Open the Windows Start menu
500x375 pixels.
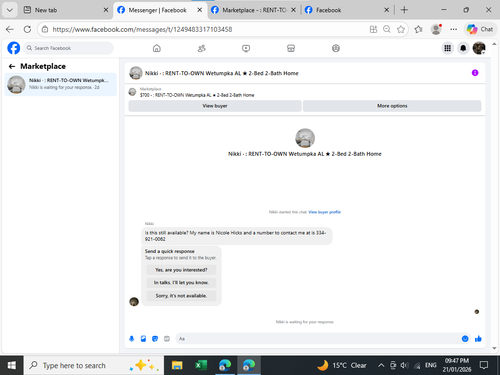click(12, 365)
